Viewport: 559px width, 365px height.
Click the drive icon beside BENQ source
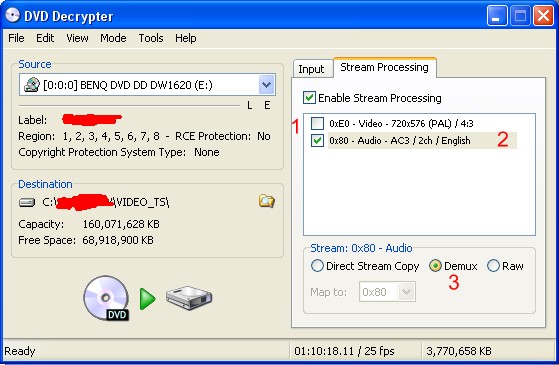click(x=31, y=85)
